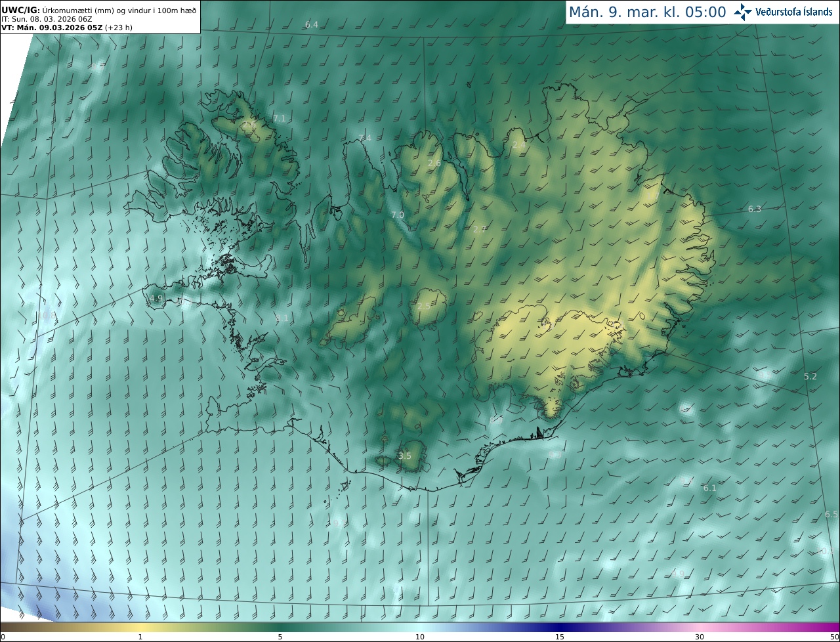Click the color scale tick label 1
Viewport: 840px width, 642px height.
140,637
